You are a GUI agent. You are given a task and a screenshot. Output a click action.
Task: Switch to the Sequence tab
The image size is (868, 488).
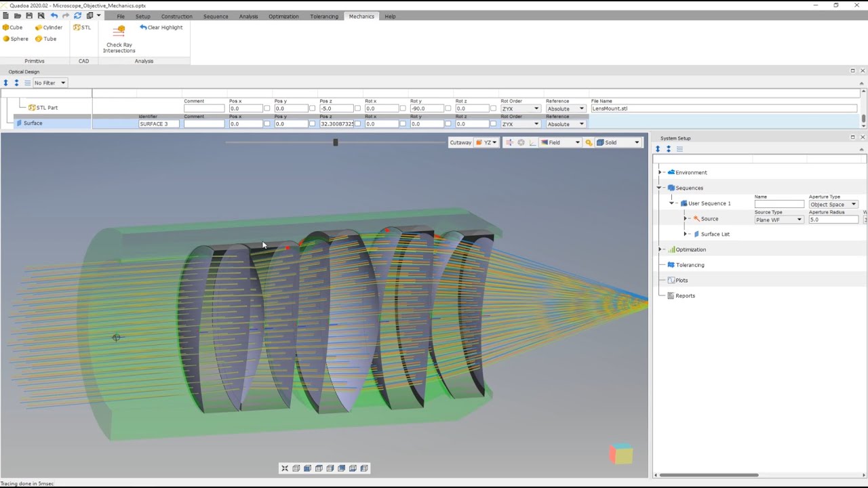(216, 16)
